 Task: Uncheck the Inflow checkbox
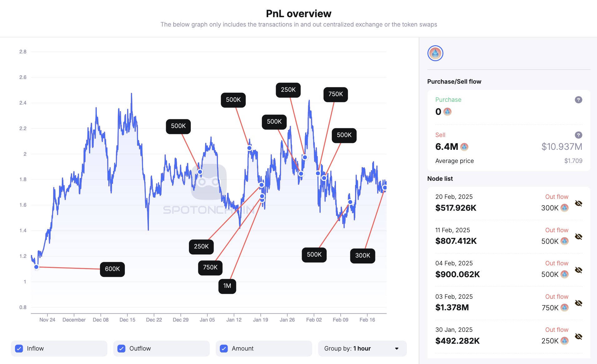point(19,349)
